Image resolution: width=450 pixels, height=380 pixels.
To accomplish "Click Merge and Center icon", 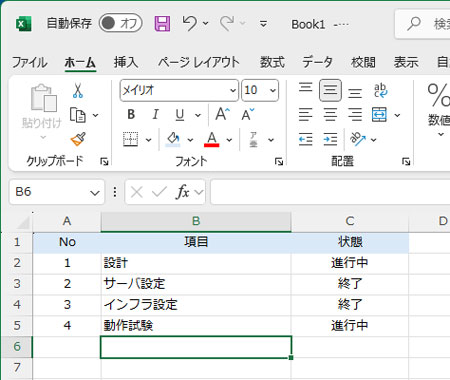I will (379, 115).
